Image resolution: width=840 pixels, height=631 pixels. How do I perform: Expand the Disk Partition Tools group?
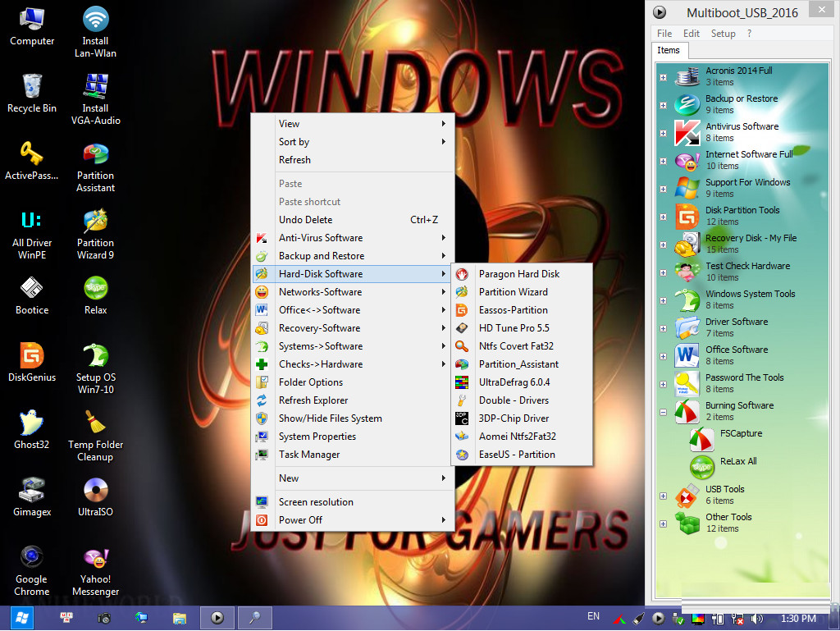pyautogui.click(x=663, y=217)
